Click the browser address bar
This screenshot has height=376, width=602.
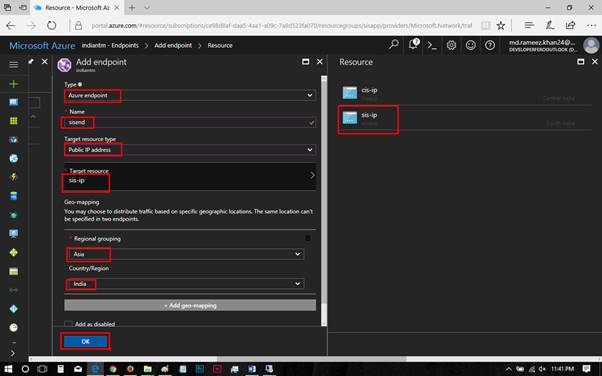click(x=281, y=26)
